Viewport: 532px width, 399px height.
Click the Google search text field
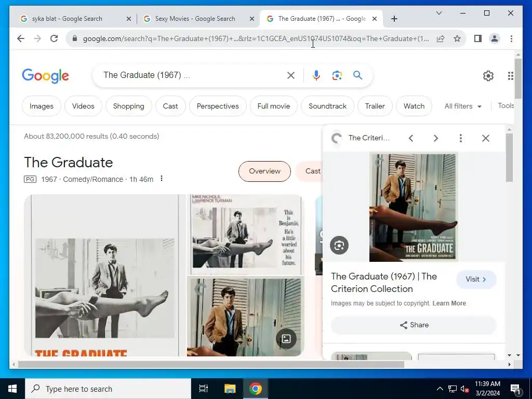point(193,75)
